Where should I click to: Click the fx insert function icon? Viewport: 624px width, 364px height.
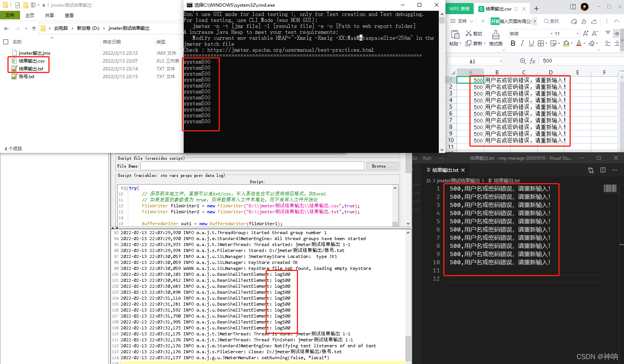(x=532, y=61)
